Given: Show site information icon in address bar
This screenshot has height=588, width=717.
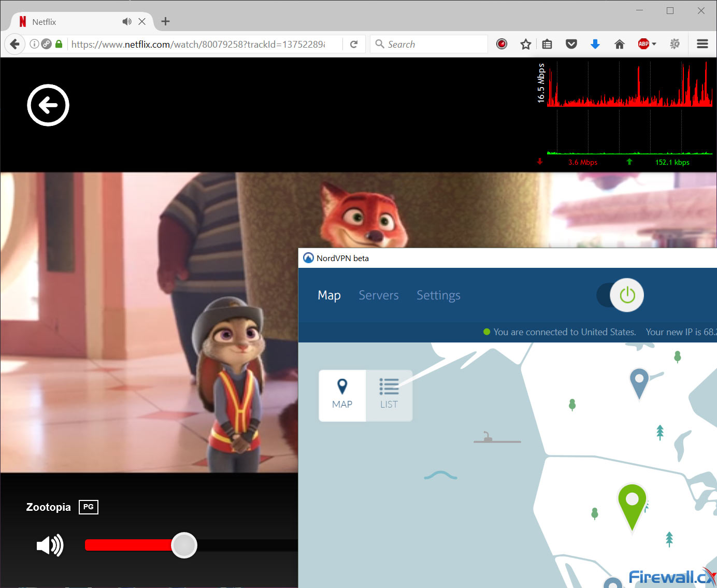Looking at the screenshot, I should pyautogui.click(x=34, y=44).
